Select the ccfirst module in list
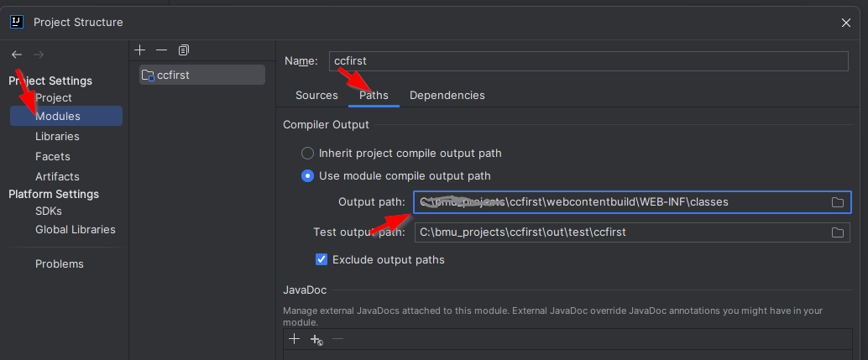868x360 pixels. [x=201, y=75]
